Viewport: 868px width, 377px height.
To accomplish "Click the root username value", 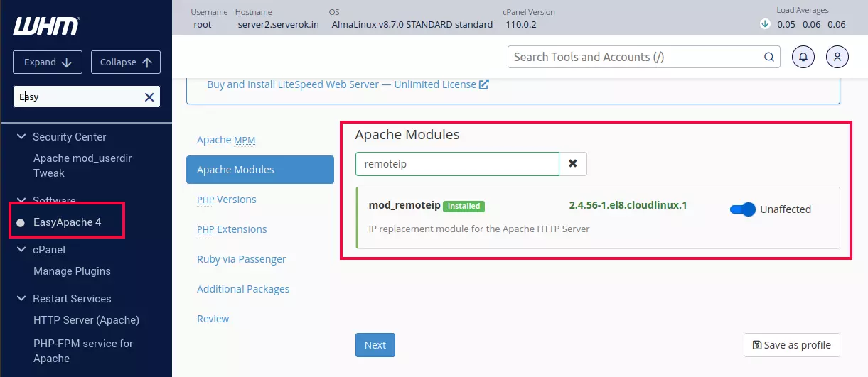I will (203, 24).
